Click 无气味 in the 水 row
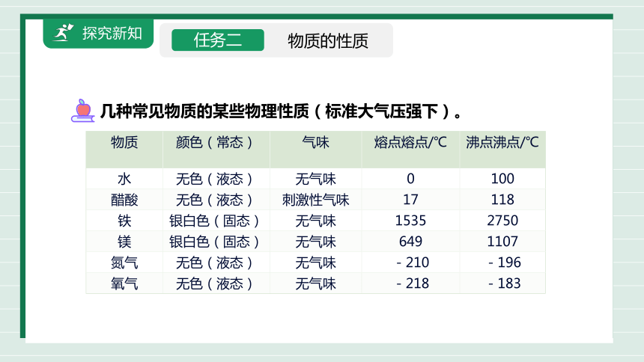The width and height of the screenshot is (644, 362). 315,179
